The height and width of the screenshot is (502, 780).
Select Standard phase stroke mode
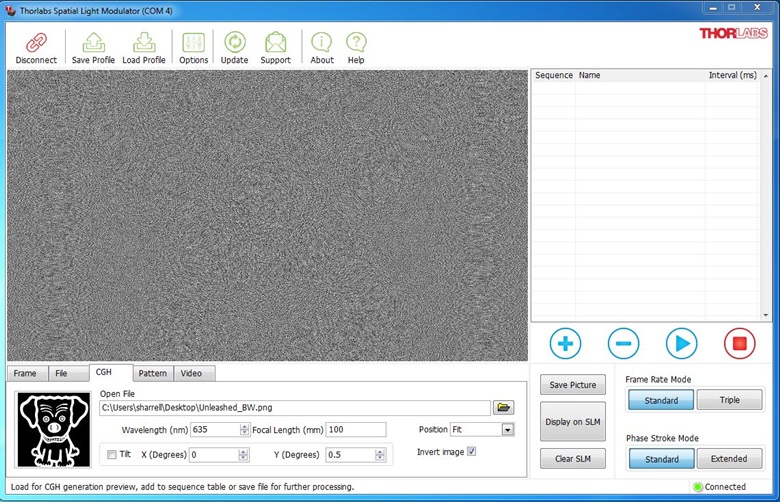[661, 459]
